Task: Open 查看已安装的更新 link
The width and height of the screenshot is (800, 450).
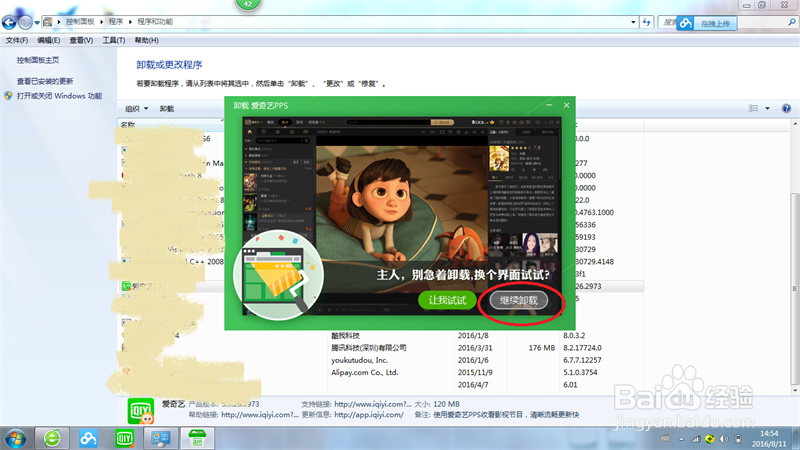Action: (x=45, y=81)
